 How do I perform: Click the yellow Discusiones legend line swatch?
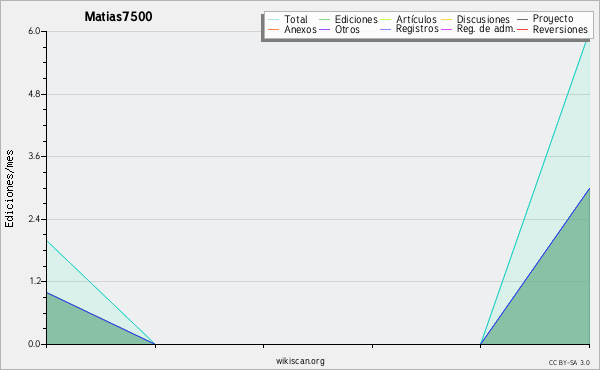pyautogui.click(x=447, y=20)
